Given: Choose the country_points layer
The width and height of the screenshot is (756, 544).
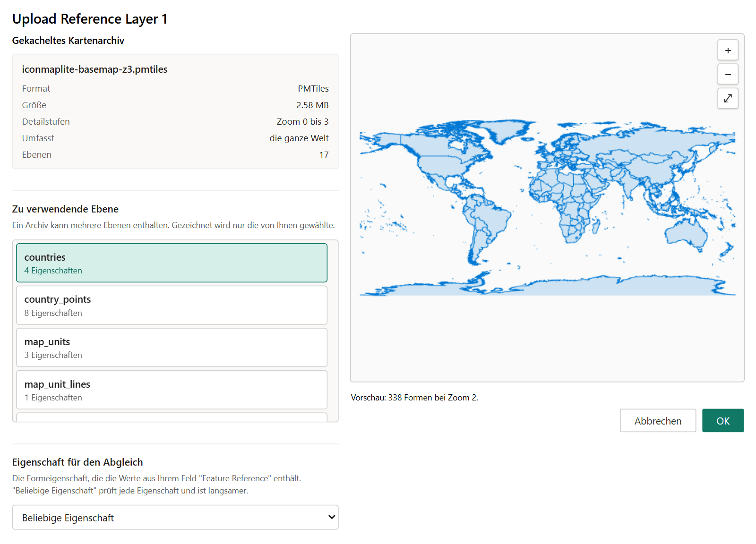Looking at the screenshot, I should click(x=172, y=305).
